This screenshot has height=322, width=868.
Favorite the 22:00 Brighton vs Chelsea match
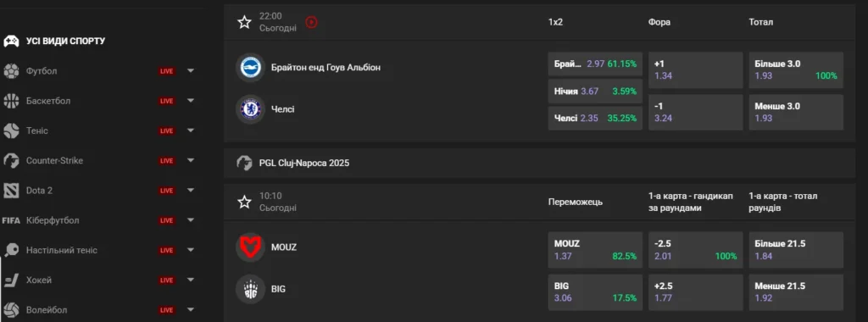(244, 22)
